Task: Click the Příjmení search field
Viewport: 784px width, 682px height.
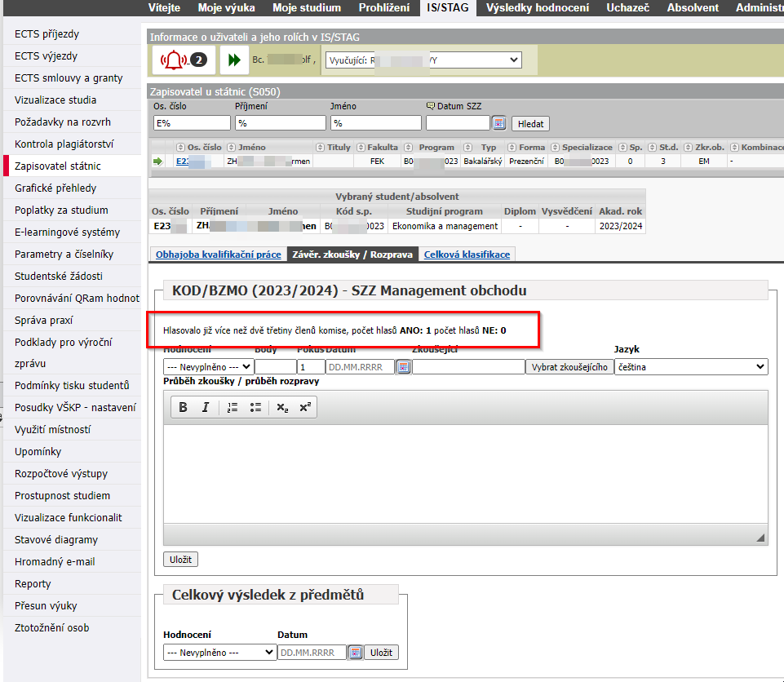Action: pos(281,123)
